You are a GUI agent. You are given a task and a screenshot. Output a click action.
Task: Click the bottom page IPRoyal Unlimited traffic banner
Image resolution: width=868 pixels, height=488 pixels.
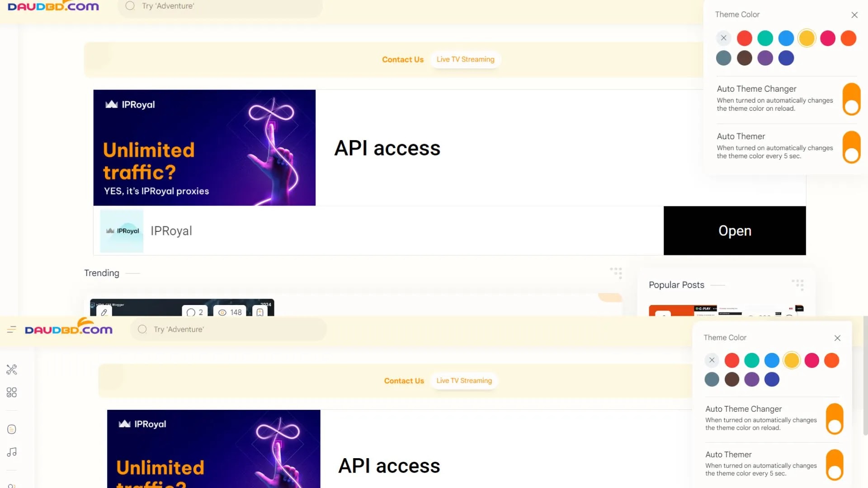point(214,449)
